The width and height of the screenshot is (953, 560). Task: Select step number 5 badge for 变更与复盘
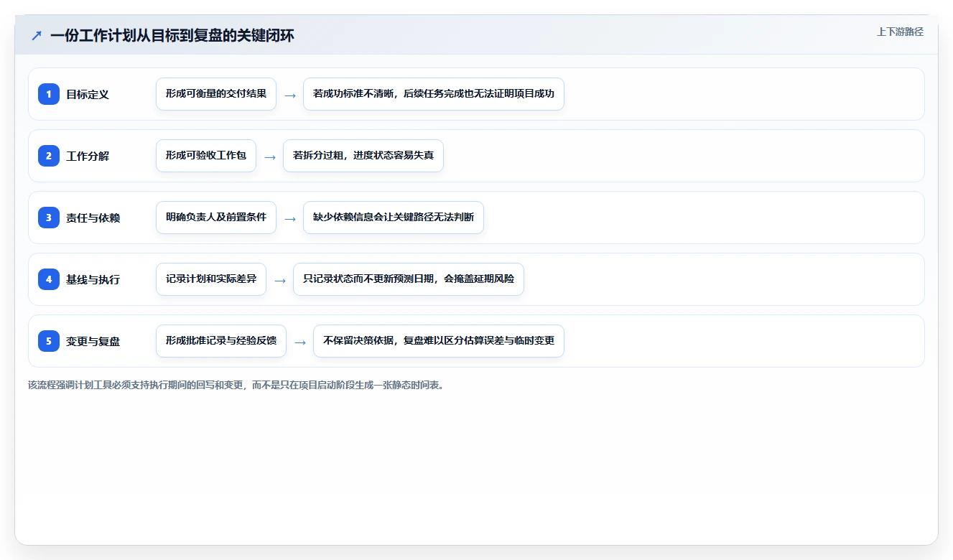(49, 341)
